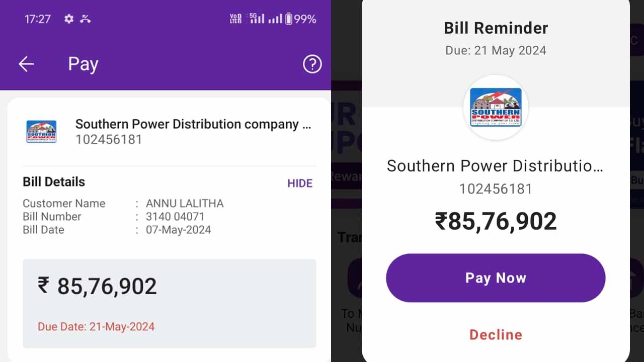The height and width of the screenshot is (362, 644).
Task: Tap the Southern Power Distribution logo in Bill Details
Action: (41, 131)
